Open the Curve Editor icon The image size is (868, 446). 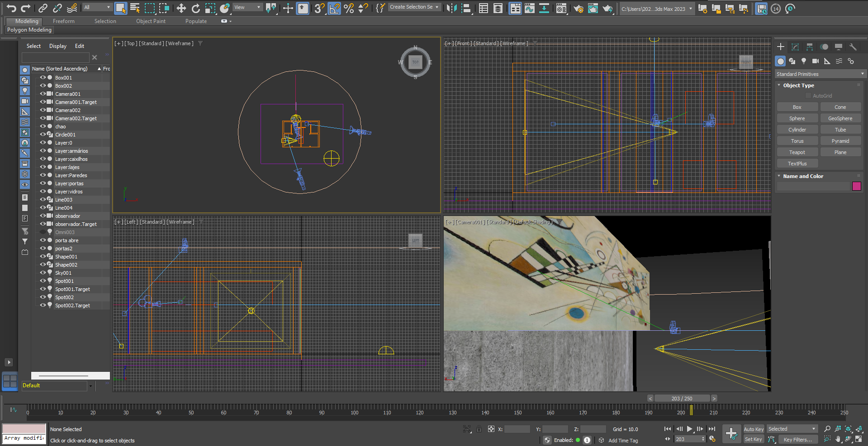point(529,8)
